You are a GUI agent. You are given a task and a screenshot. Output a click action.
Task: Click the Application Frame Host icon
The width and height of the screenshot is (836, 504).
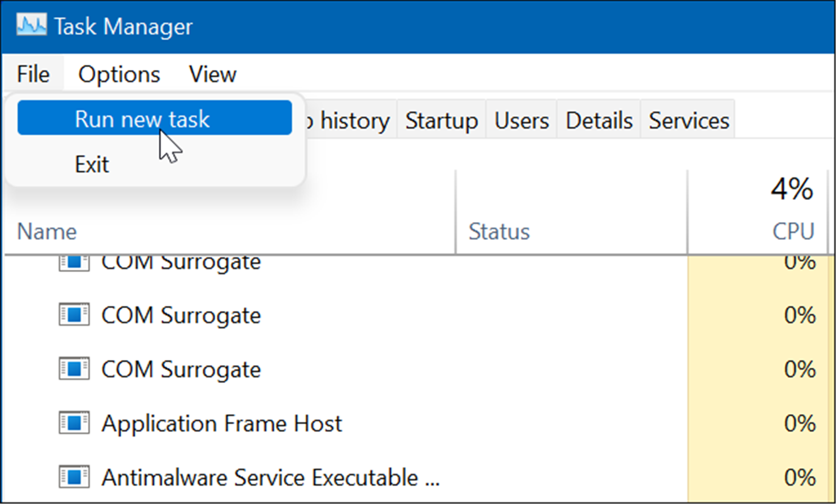[74, 423]
